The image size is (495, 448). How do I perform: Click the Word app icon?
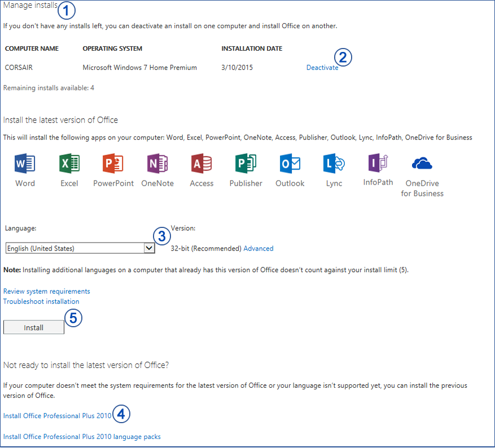click(25, 164)
